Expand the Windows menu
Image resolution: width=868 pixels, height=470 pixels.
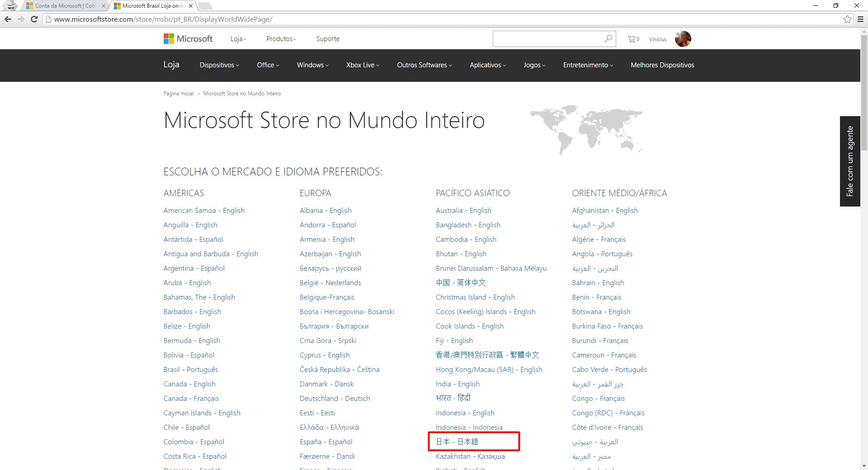tap(312, 65)
